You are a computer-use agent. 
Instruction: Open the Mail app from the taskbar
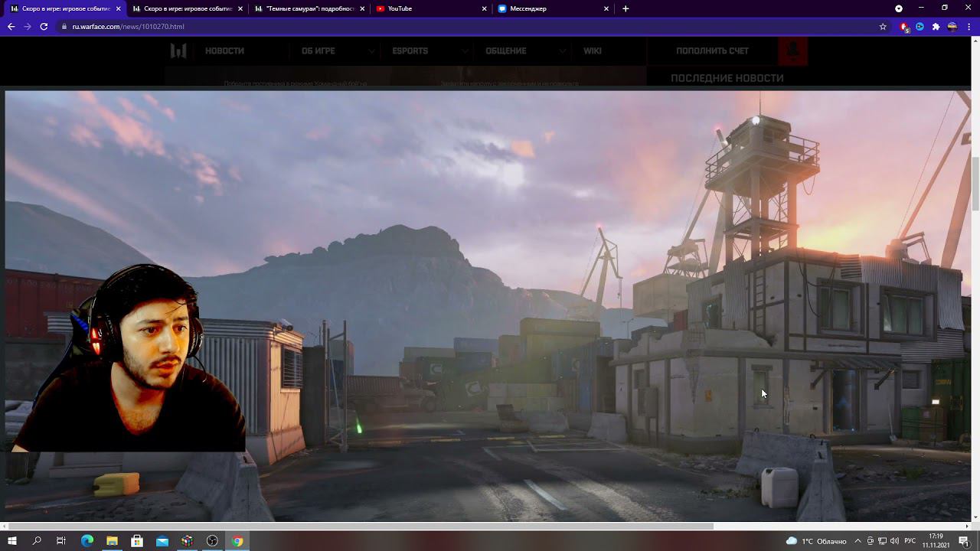tap(162, 541)
